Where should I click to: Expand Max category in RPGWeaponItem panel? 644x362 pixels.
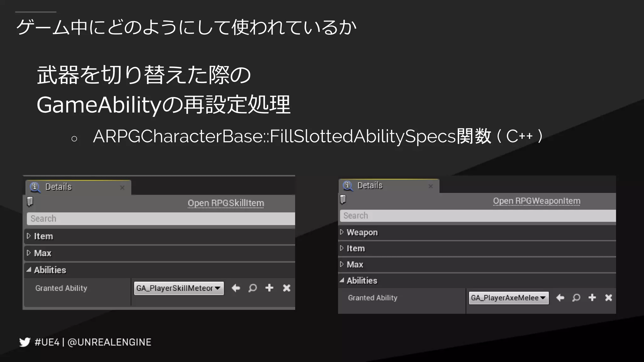(x=342, y=264)
